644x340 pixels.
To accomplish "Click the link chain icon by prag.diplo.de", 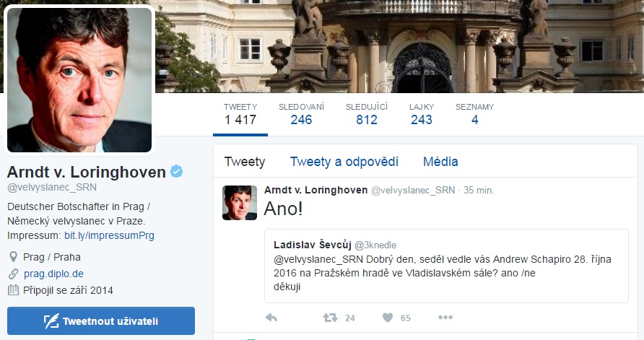I will [x=13, y=274].
